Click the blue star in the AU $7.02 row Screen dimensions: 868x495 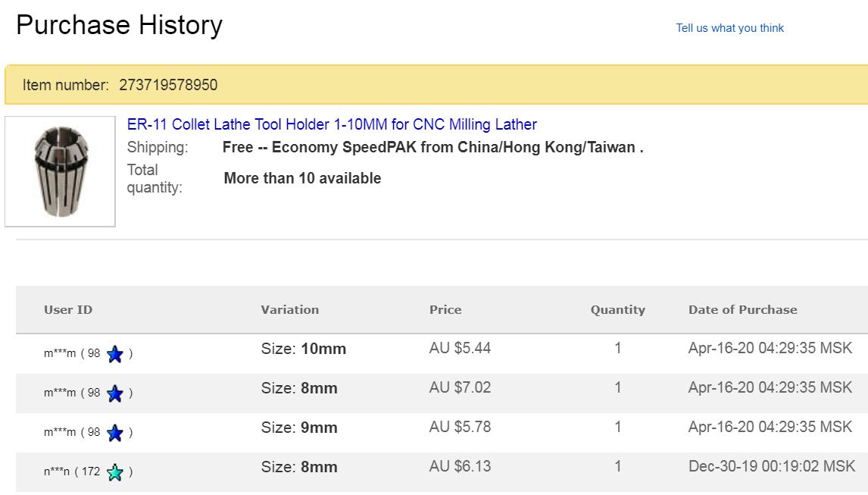coord(115,393)
